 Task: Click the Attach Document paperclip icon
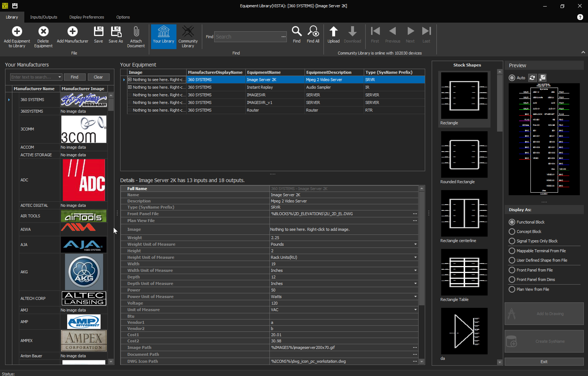(x=136, y=32)
